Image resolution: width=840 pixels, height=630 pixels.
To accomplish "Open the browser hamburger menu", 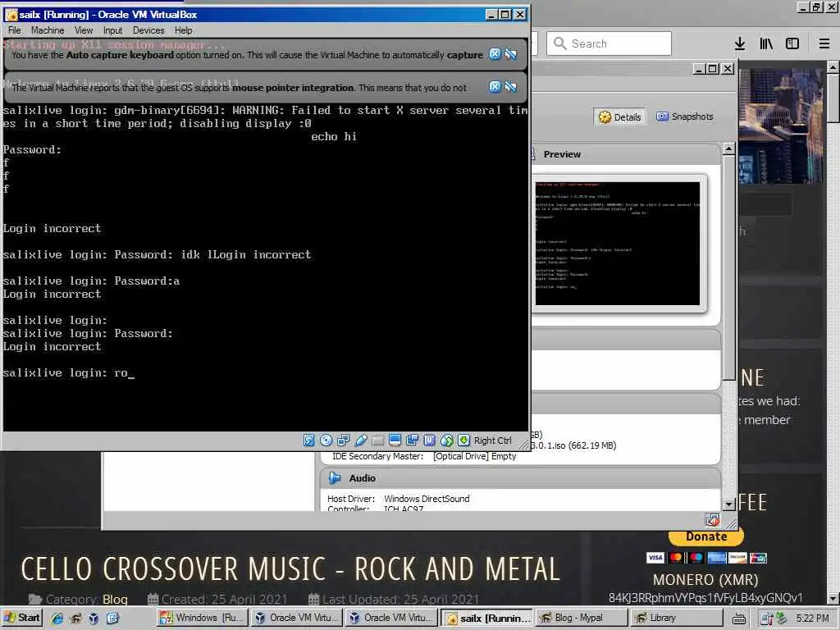I will point(824,43).
